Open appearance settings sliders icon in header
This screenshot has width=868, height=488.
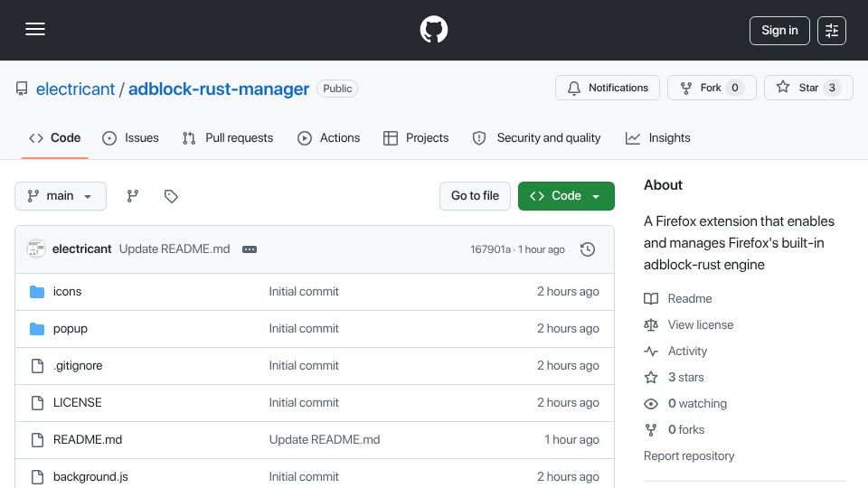pos(832,31)
